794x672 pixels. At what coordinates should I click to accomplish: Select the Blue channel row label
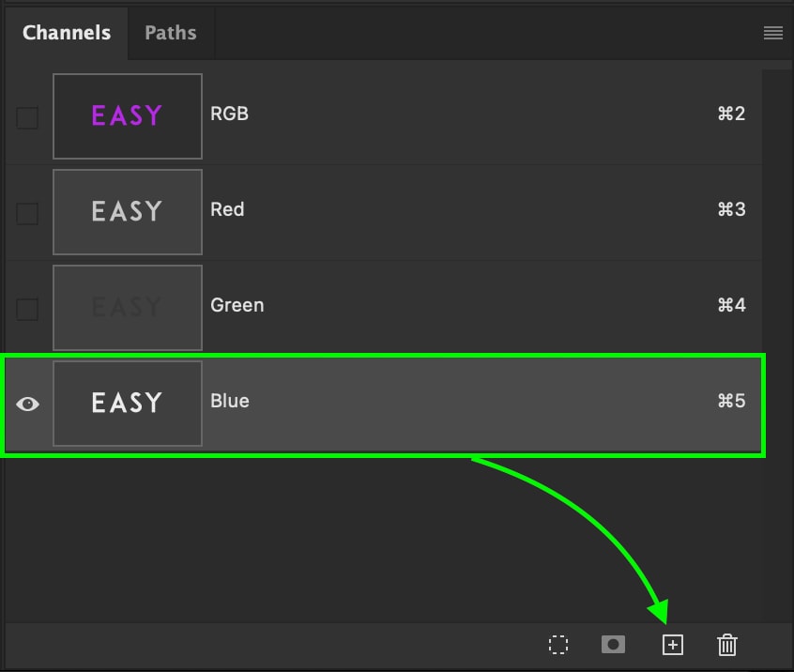pyautogui.click(x=230, y=402)
